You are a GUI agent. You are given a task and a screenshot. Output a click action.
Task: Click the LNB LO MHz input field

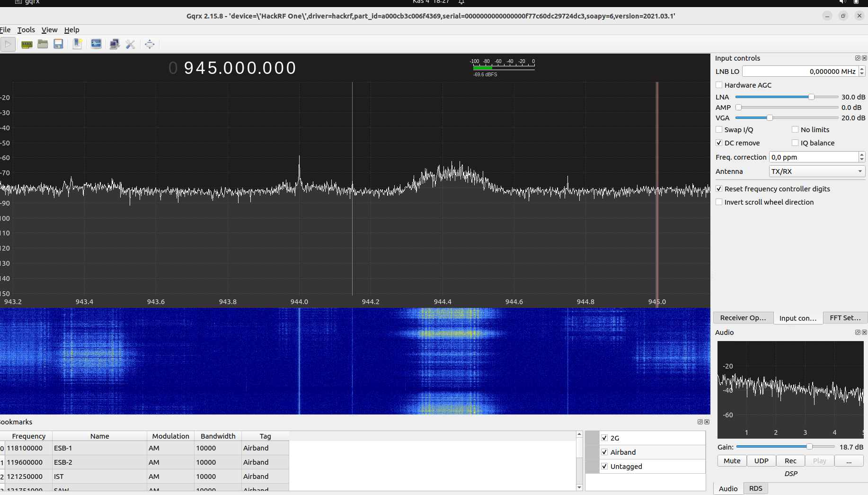click(800, 72)
